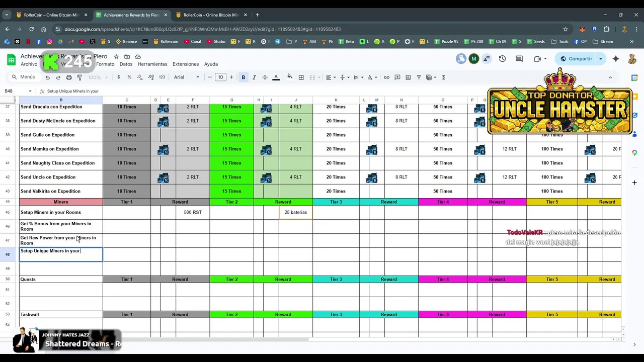Click the Redo arrow icon

[x=58, y=77]
